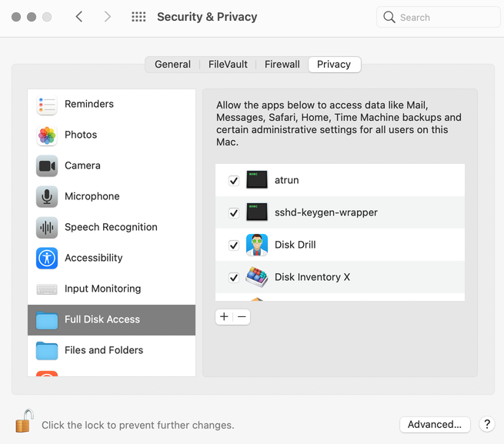The height and width of the screenshot is (444, 504).
Task: Open Show All preferences grid icon
Action: tap(139, 17)
